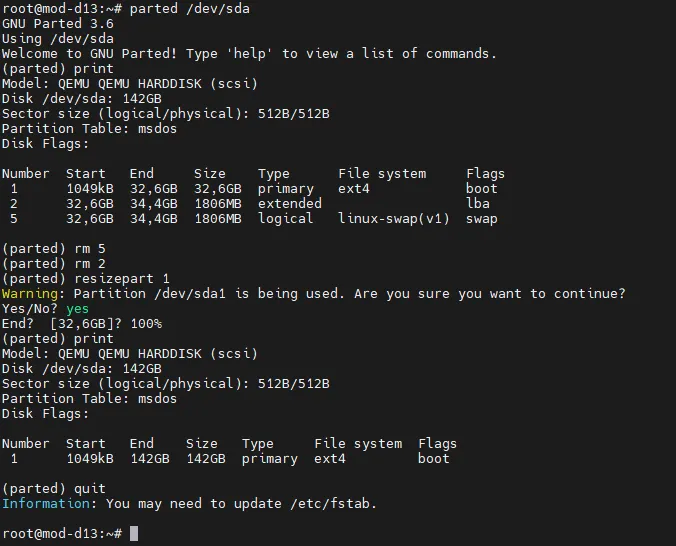Click the 'lba' flag entry
The height and width of the screenshot is (546, 676).
pyautogui.click(x=478, y=204)
